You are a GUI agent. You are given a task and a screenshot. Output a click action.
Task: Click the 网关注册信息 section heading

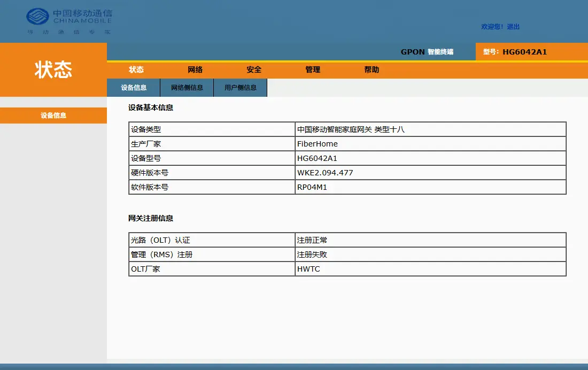(151, 218)
